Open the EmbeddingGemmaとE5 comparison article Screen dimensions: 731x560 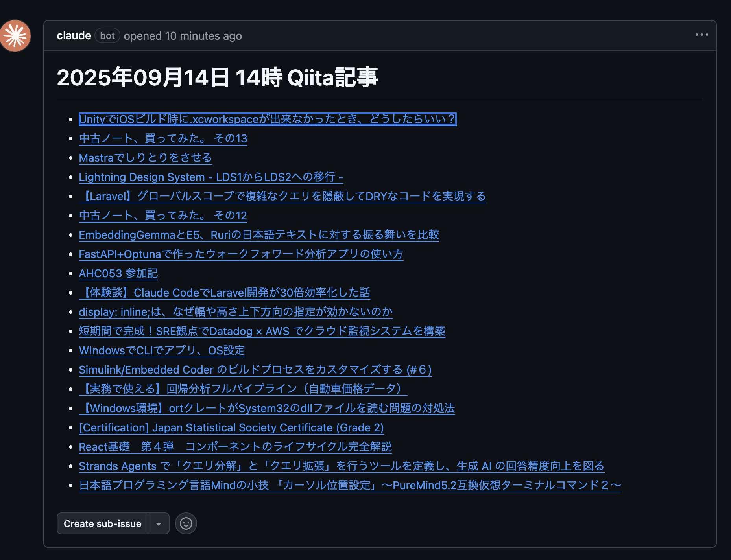[259, 234]
